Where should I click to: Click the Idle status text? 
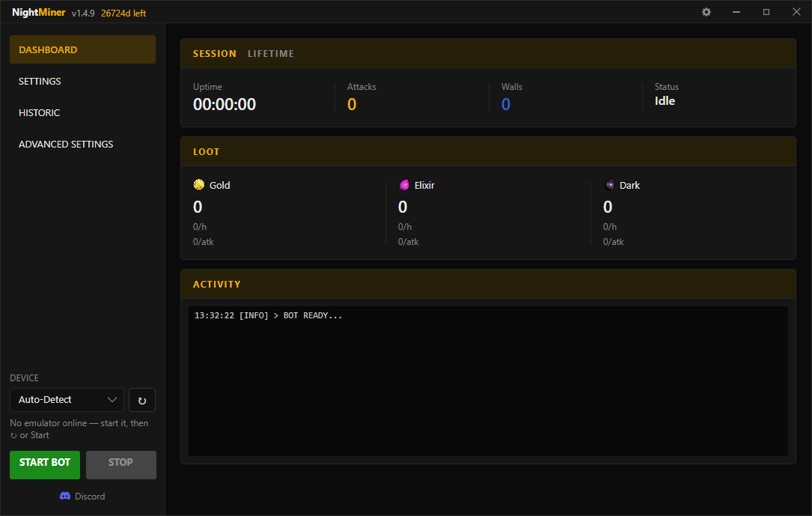(665, 101)
